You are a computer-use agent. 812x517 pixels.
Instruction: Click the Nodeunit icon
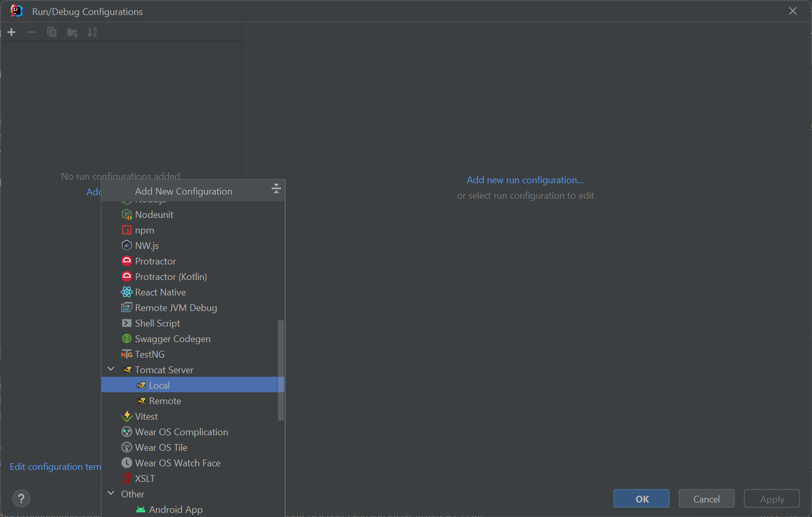127,214
